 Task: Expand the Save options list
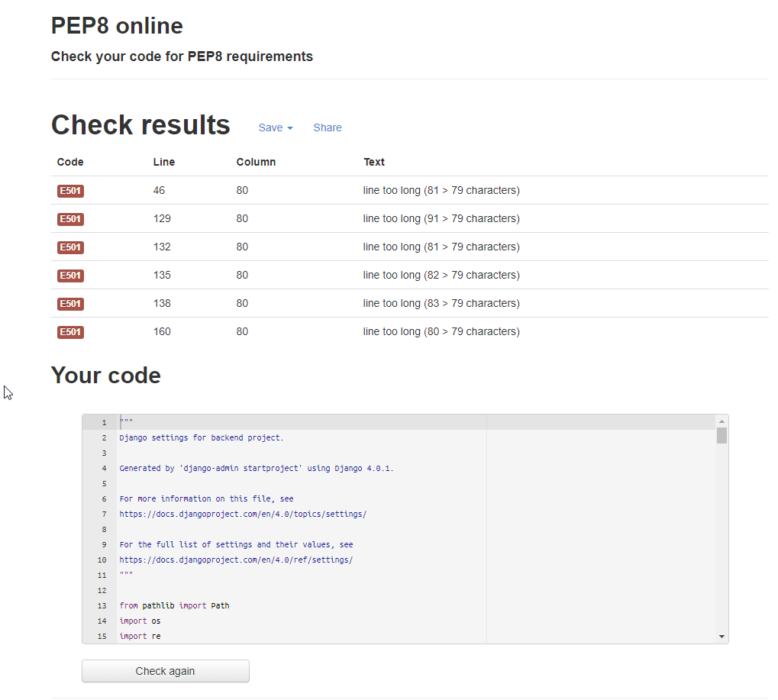click(275, 127)
